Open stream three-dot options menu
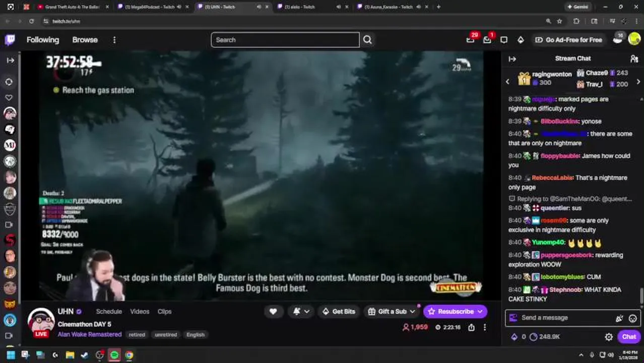Viewport: 644px width, 363px height. coord(485,327)
